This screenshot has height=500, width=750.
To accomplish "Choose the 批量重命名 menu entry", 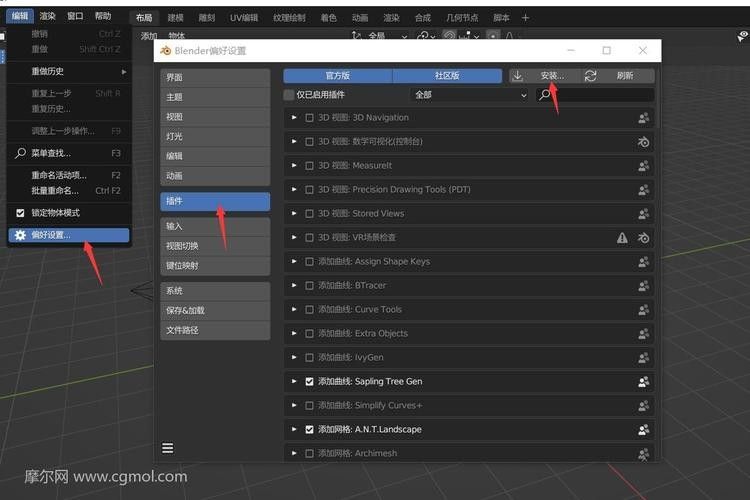I will pos(69,190).
